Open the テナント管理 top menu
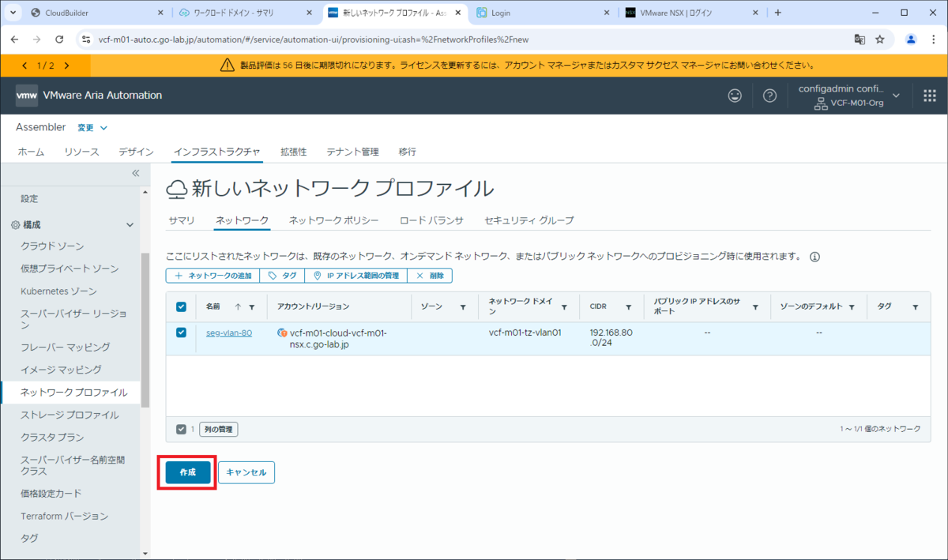 (x=352, y=152)
